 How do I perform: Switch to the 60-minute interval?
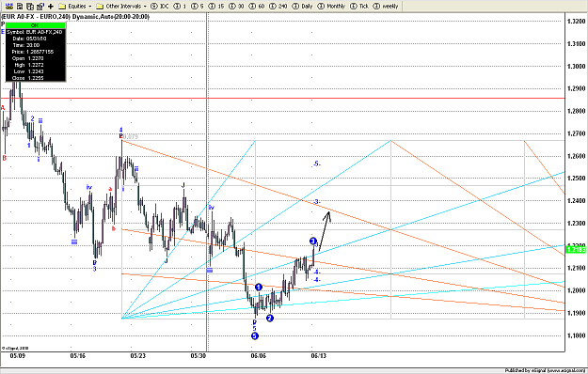point(257,6)
